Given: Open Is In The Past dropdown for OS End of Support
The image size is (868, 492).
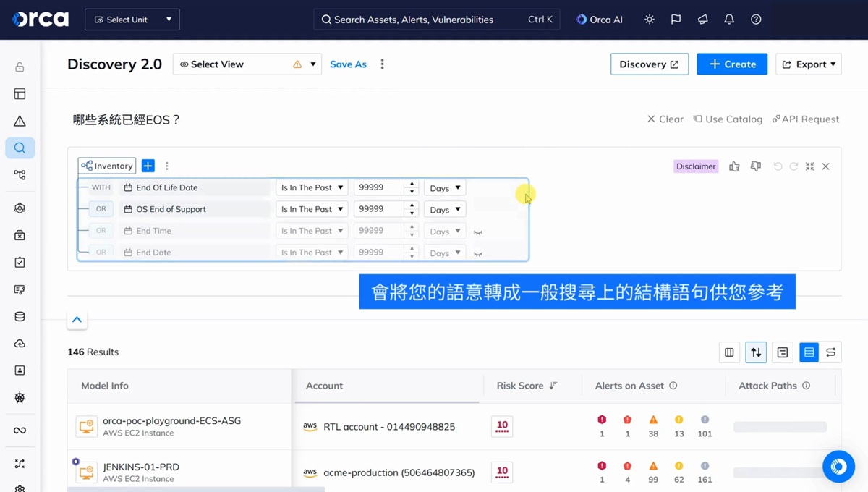Looking at the screenshot, I should point(312,209).
